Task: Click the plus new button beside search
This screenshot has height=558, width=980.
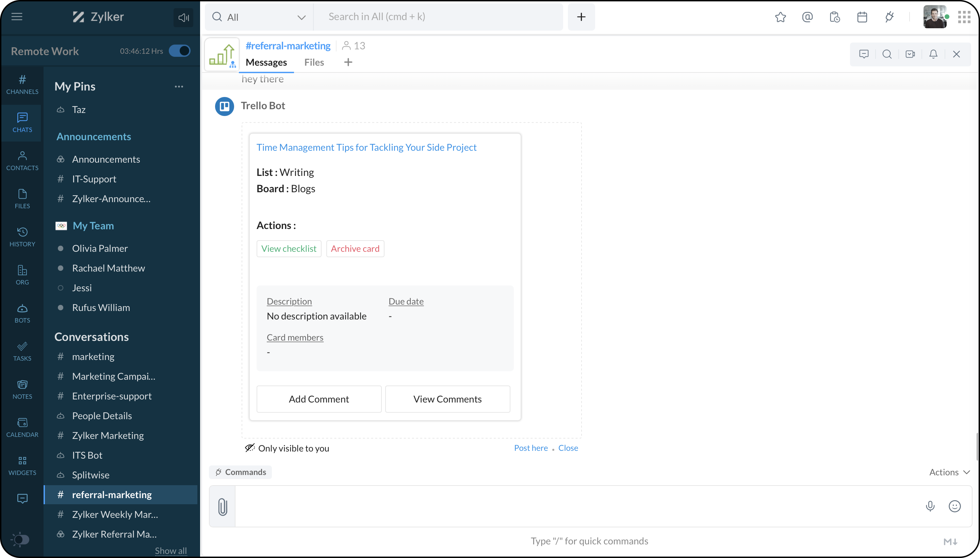Action: (581, 17)
